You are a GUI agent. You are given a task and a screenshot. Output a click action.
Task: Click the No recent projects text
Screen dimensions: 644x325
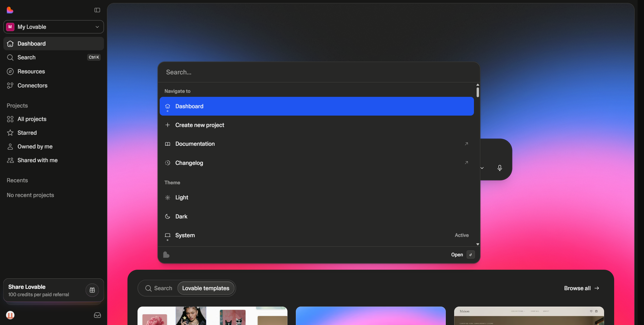pos(30,195)
